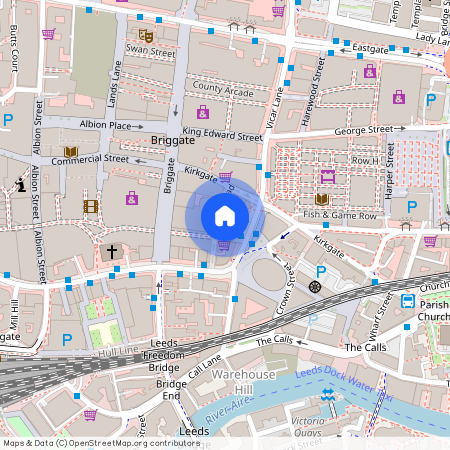450x450 pixels.
Task: Click the water taxi ferry icon on River Aire
Action: 327,395
